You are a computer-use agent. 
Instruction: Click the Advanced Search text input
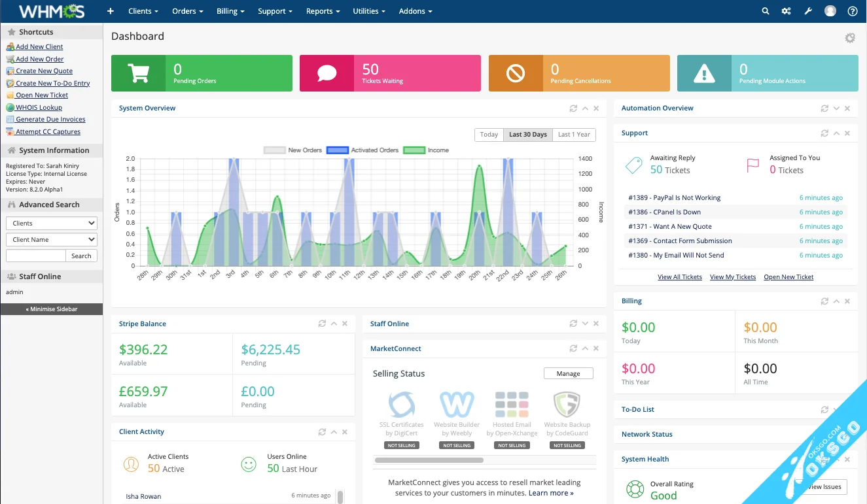pyautogui.click(x=36, y=256)
